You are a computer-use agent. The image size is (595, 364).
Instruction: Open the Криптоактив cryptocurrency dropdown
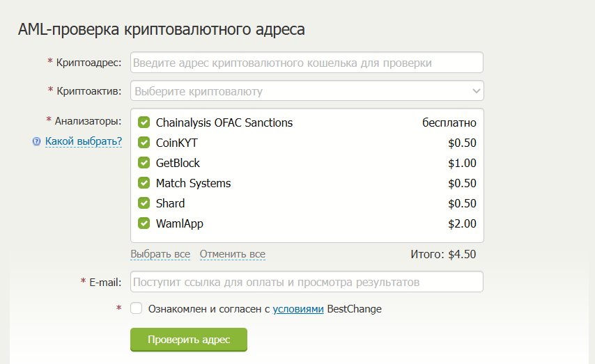click(307, 91)
